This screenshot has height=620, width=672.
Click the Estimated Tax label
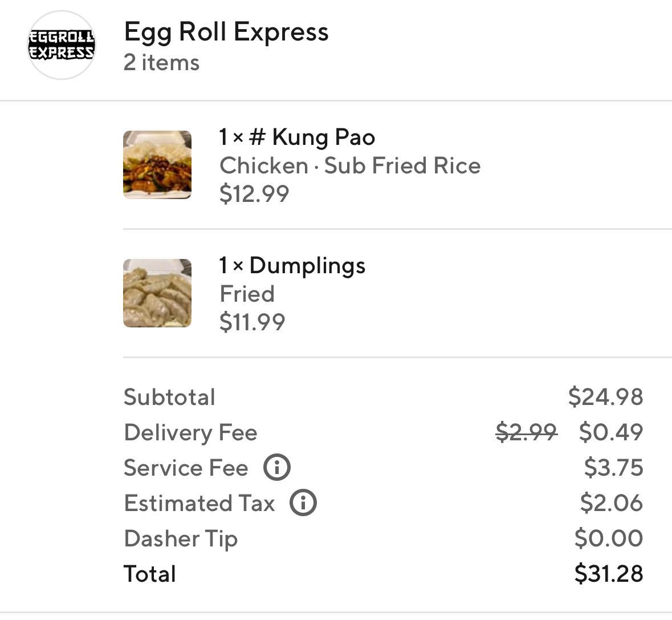(199, 503)
